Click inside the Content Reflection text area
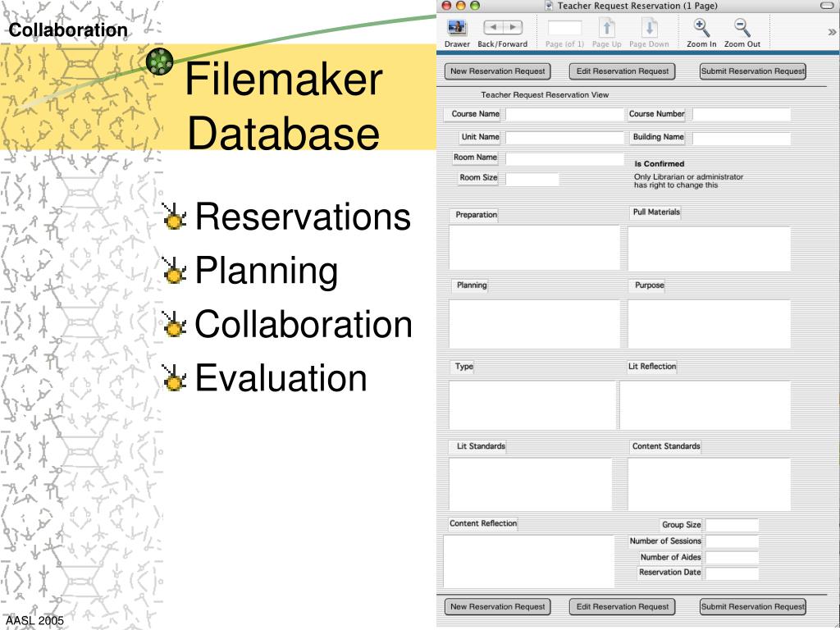Viewport: 840px width, 630px height. click(529, 561)
